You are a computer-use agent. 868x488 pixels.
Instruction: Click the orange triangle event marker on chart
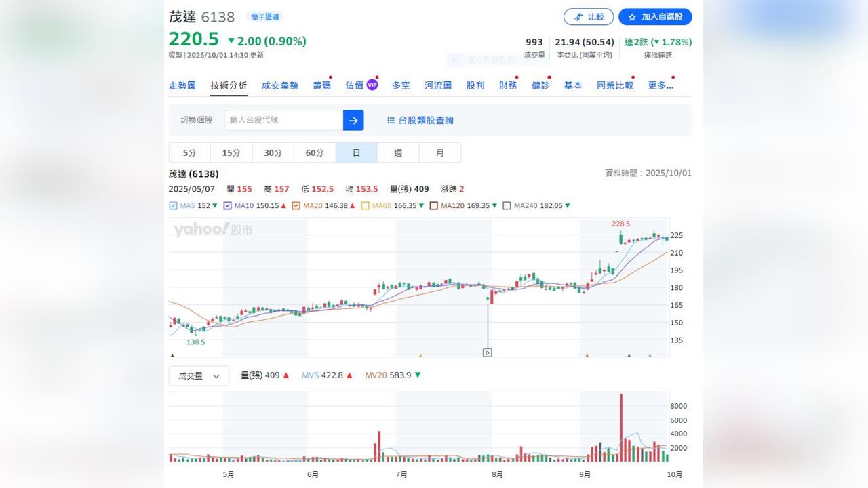coord(420,355)
